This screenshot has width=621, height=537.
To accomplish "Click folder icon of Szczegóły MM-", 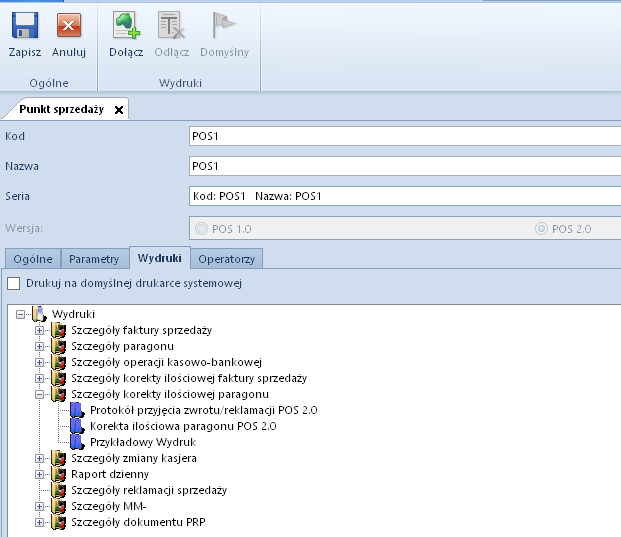I will click(59, 506).
